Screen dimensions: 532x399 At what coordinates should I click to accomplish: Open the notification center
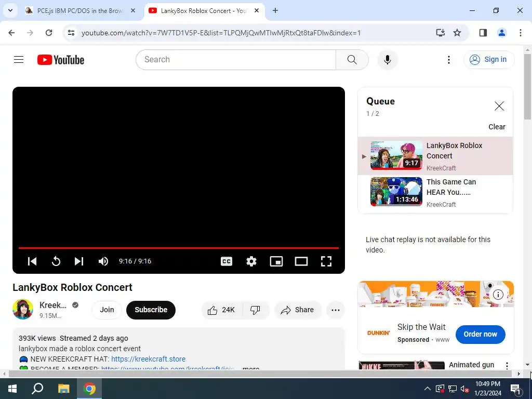[x=516, y=389]
